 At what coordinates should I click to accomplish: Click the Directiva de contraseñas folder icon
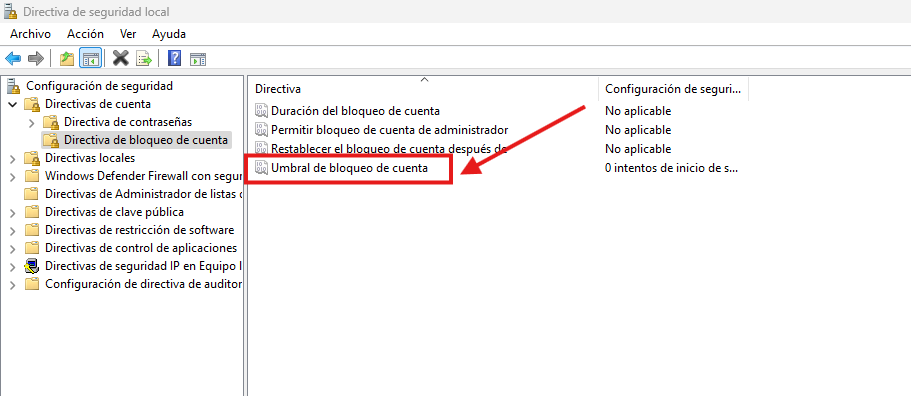51,123
